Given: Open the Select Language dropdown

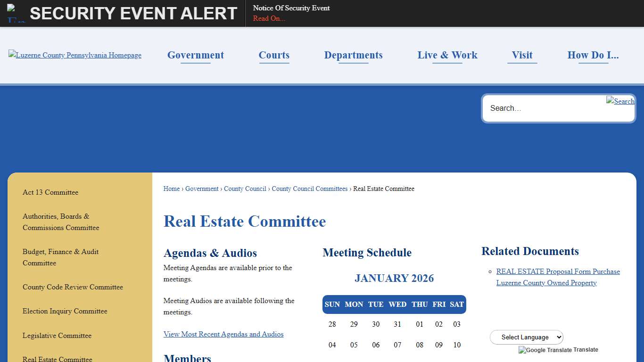Looking at the screenshot, I should [x=526, y=337].
